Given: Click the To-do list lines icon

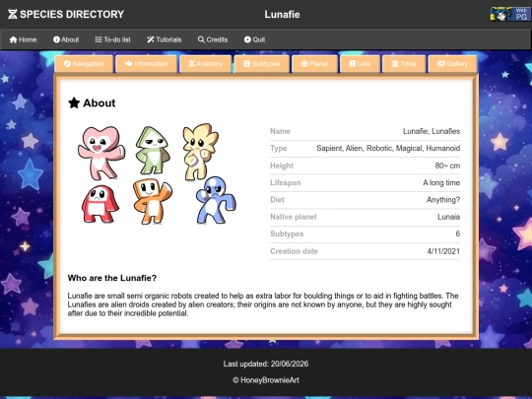Looking at the screenshot, I should click(99, 39).
